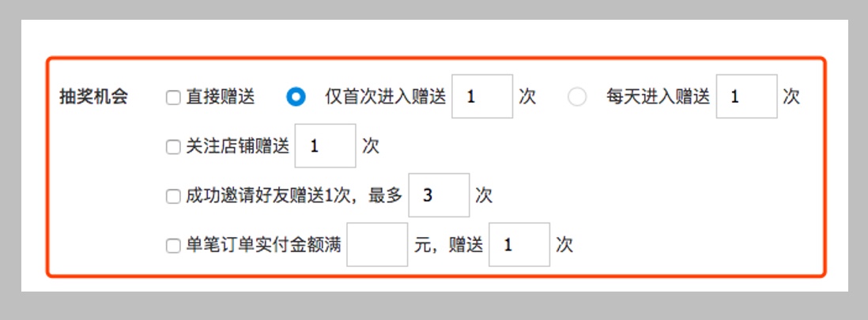Click the empty order amount field before 元
This screenshot has height=320, width=868.
pos(378,245)
